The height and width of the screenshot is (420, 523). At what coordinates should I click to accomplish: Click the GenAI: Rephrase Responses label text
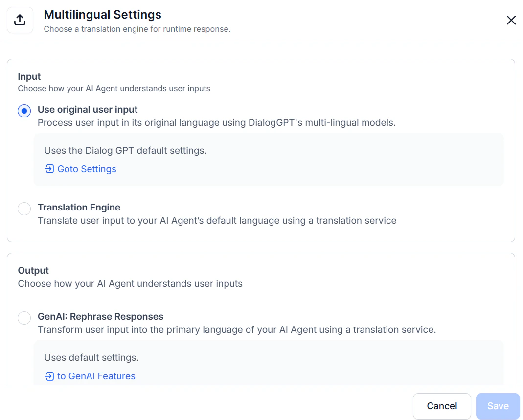tap(101, 316)
